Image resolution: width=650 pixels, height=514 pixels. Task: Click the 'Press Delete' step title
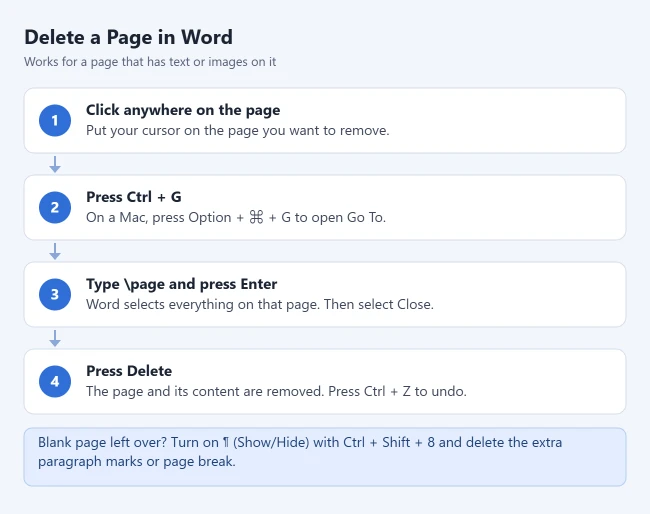tap(129, 371)
